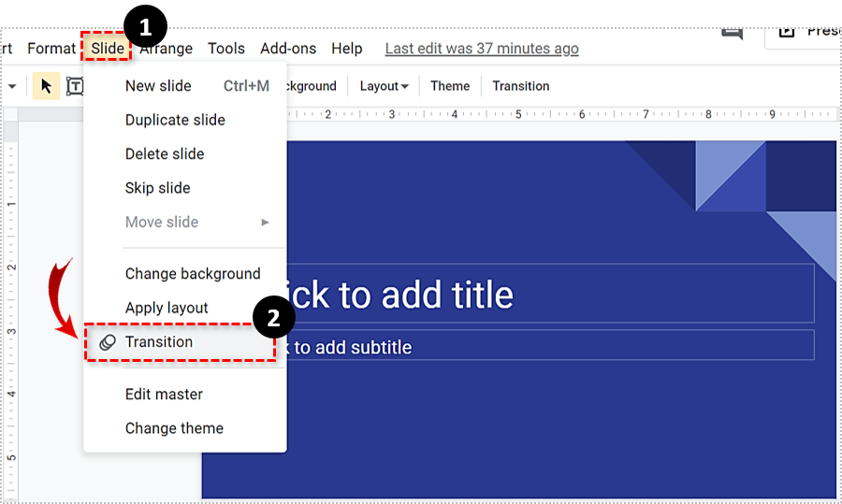The width and height of the screenshot is (842, 504).
Task: Choose Delete slide from the menu
Action: (165, 154)
